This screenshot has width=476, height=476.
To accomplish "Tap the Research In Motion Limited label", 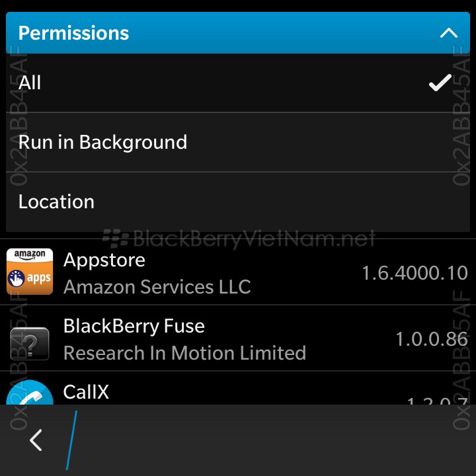I will coord(184,353).
